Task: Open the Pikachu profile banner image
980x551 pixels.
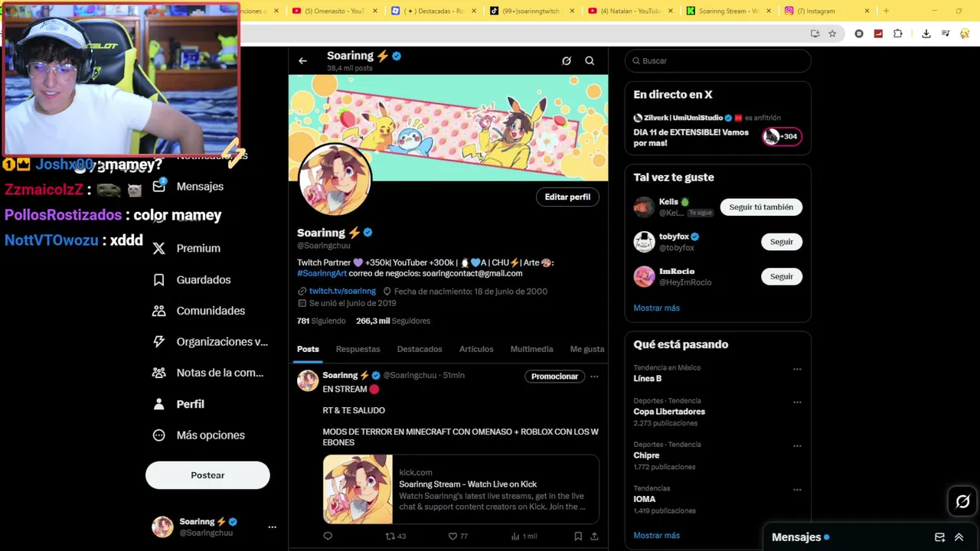Action: (448, 127)
